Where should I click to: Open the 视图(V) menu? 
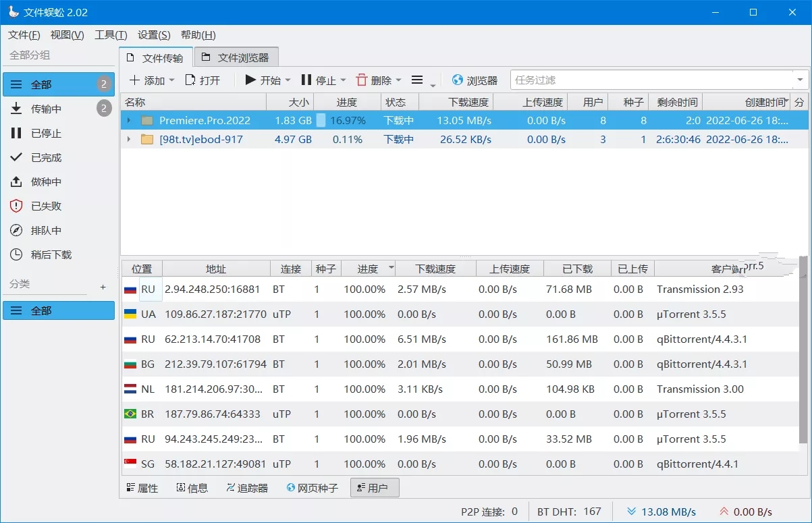click(x=67, y=35)
